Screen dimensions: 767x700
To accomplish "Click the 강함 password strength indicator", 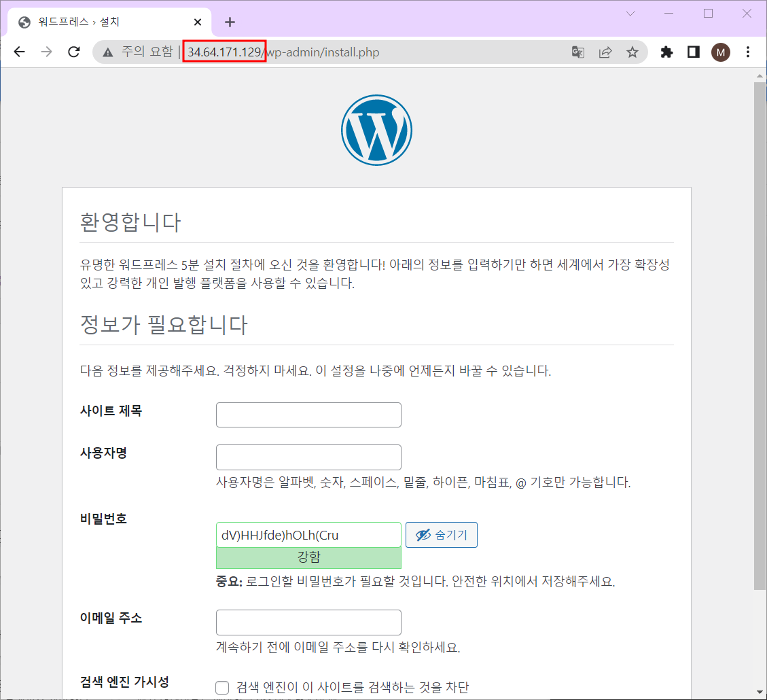I will 308,557.
